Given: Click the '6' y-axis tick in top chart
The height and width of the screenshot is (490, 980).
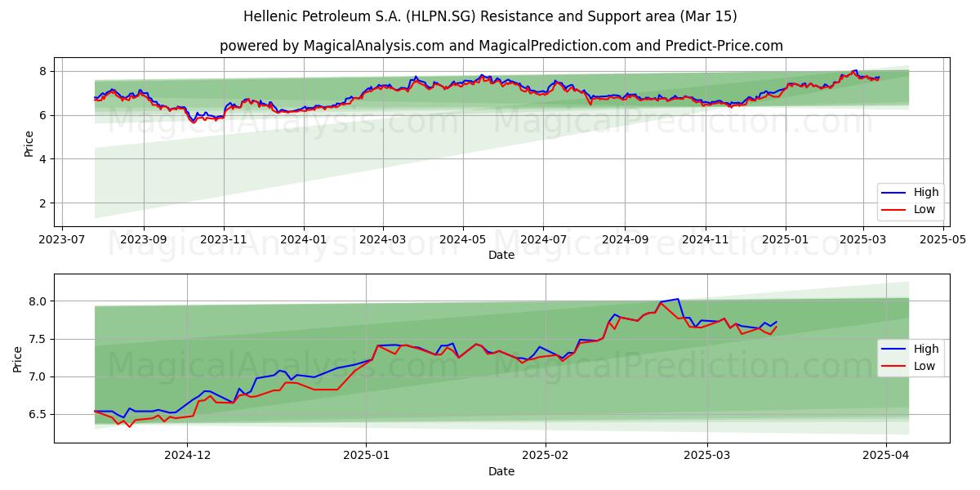Looking at the screenshot, I should (x=45, y=115).
